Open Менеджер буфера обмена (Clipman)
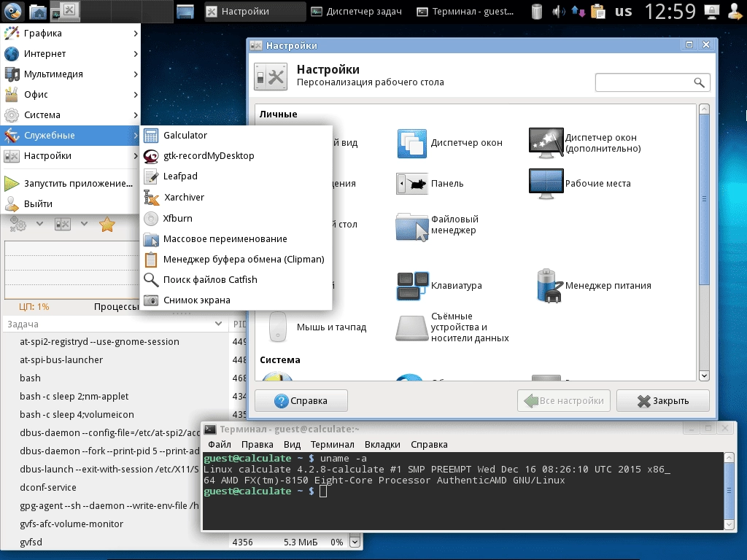Screen dimensions: 747x560 (x=236, y=259)
